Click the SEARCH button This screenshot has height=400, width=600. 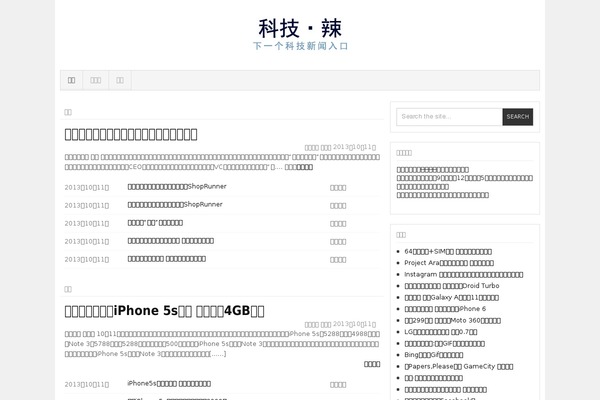tap(517, 117)
